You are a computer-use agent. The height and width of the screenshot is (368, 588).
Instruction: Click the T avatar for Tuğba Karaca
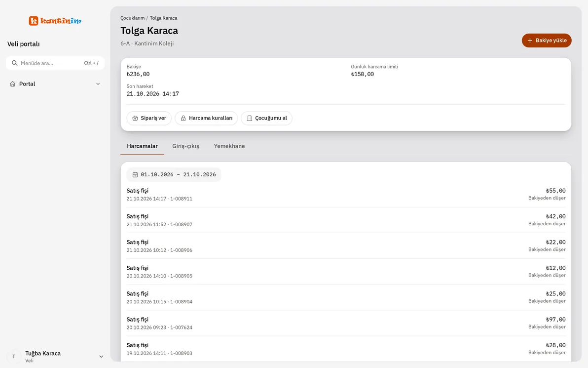pos(14,356)
